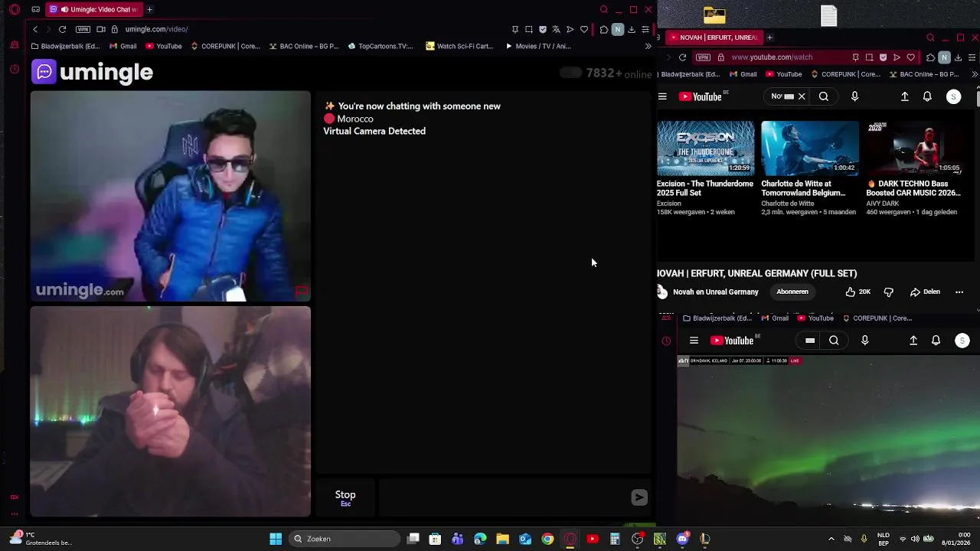Open Excision Thunderdome 2025 video thumbnail
This screenshot has height=551, width=980.
coord(705,148)
